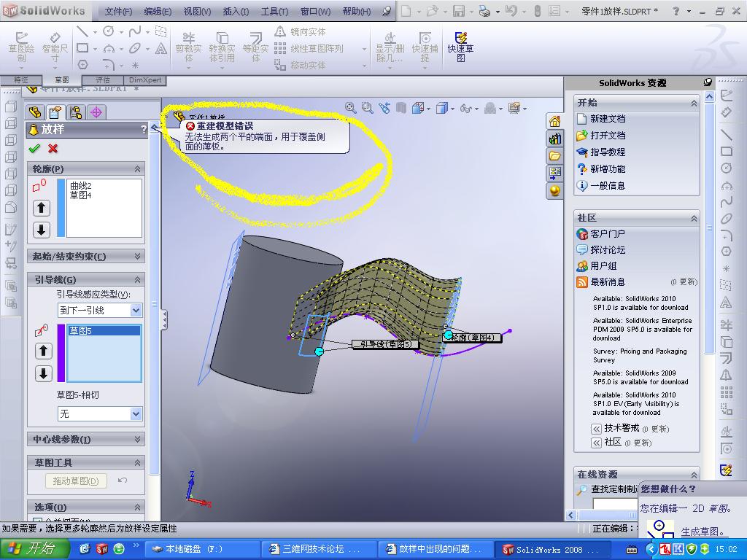Screen dimensions: 747x560
Task: Confirm the loft with green checkmark
Action: click(x=34, y=149)
